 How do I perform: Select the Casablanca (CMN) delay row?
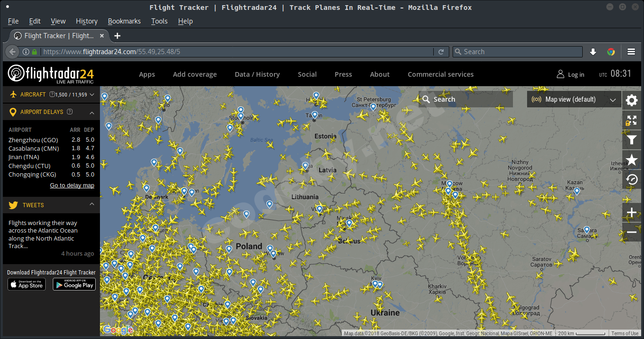[51, 148]
